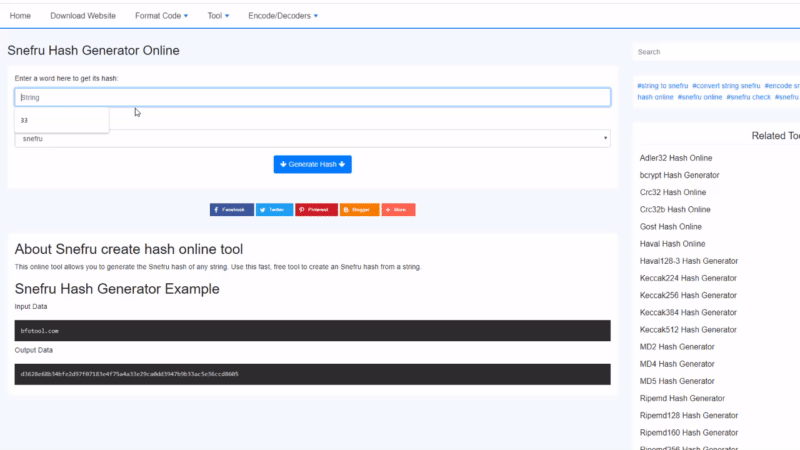Open the Tool dropdown menu
The height and width of the screenshot is (450, 800).
(218, 16)
